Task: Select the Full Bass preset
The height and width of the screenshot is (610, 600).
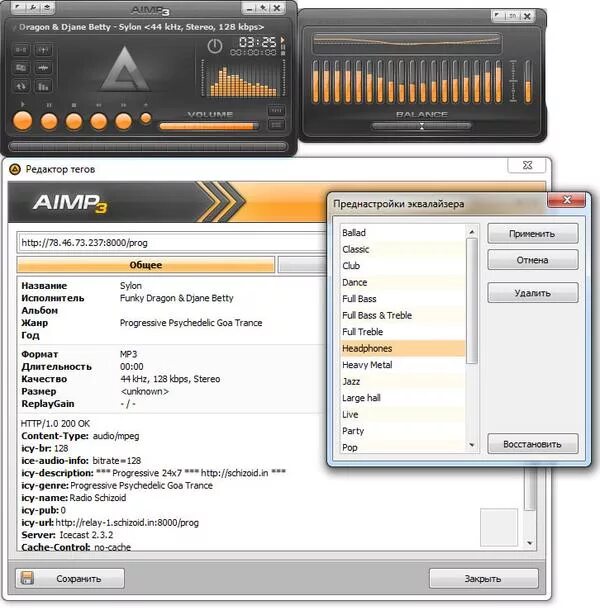Action: [403, 299]
